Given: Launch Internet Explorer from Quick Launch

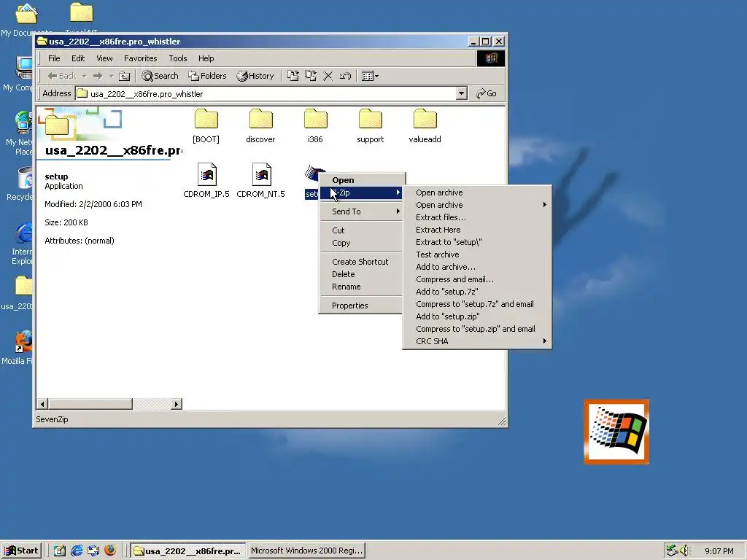Looking at the screenshot, I should (76, 551).
